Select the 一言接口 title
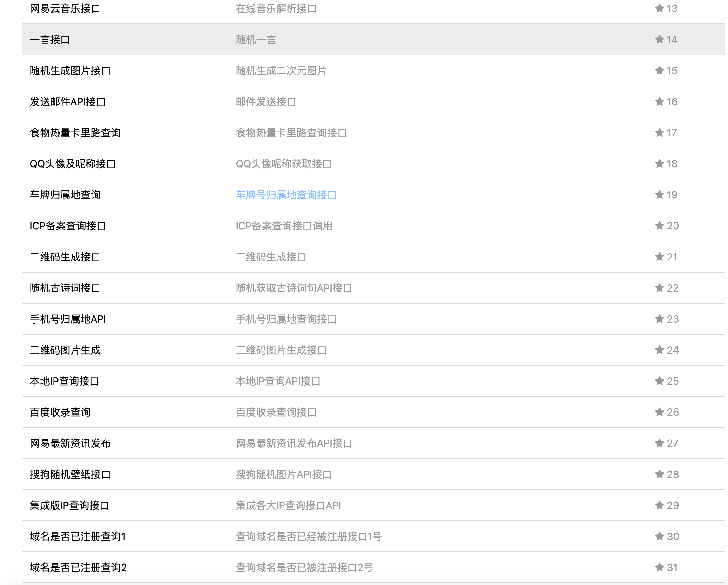 [x=50, y=40]
